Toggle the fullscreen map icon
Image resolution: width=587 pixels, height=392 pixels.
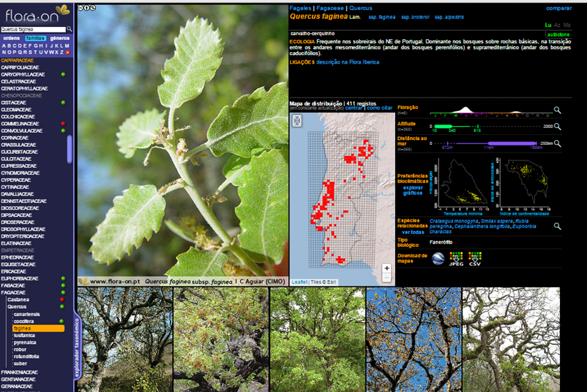pos(297,121)
